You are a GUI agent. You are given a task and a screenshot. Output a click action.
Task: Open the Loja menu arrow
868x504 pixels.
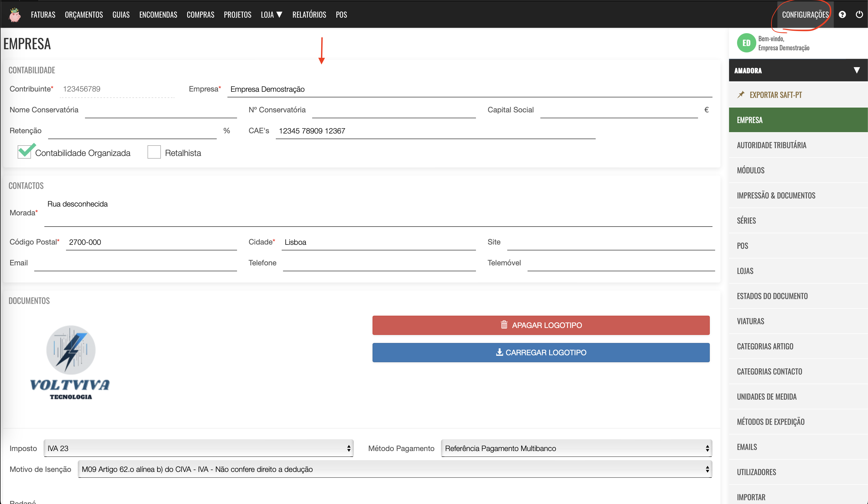click(x=279, y=14)
